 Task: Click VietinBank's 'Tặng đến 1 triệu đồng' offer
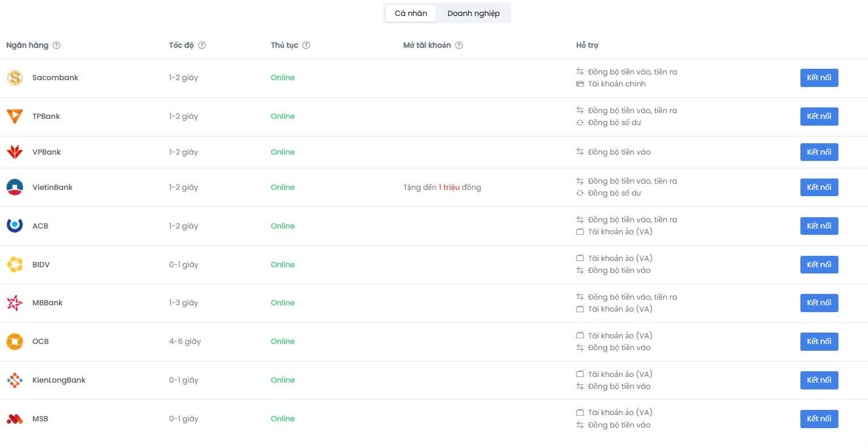point(442,188)
